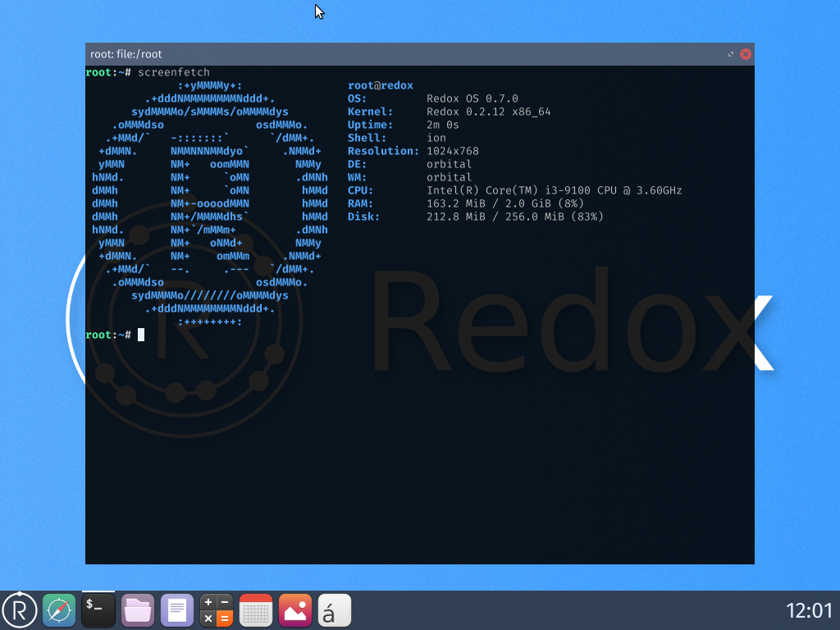Click the 'Shell:' label
This screenshot has height=630, width=840.
[x=367, y=138]
